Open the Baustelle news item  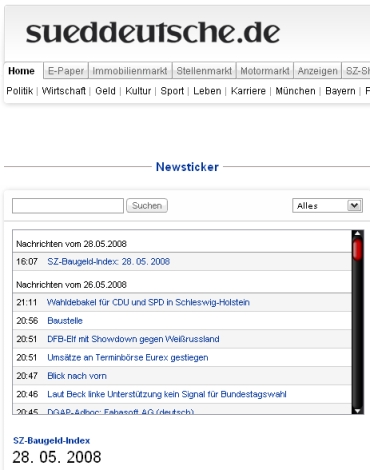[x=65, y=321]
